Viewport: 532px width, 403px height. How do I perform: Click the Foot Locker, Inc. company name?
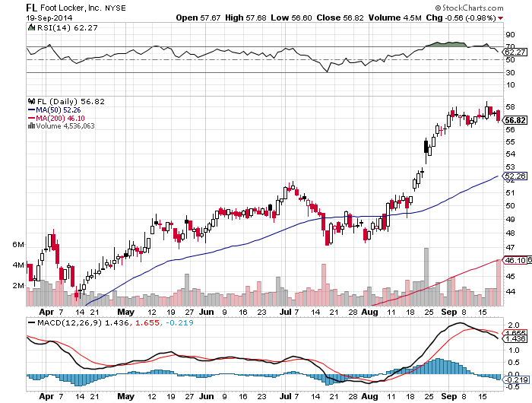coord(71,8)
